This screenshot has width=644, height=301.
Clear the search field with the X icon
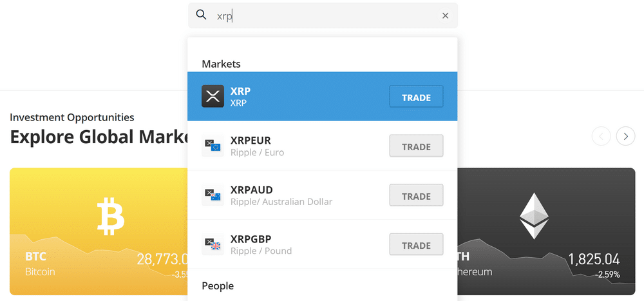[x=445, y=15]
